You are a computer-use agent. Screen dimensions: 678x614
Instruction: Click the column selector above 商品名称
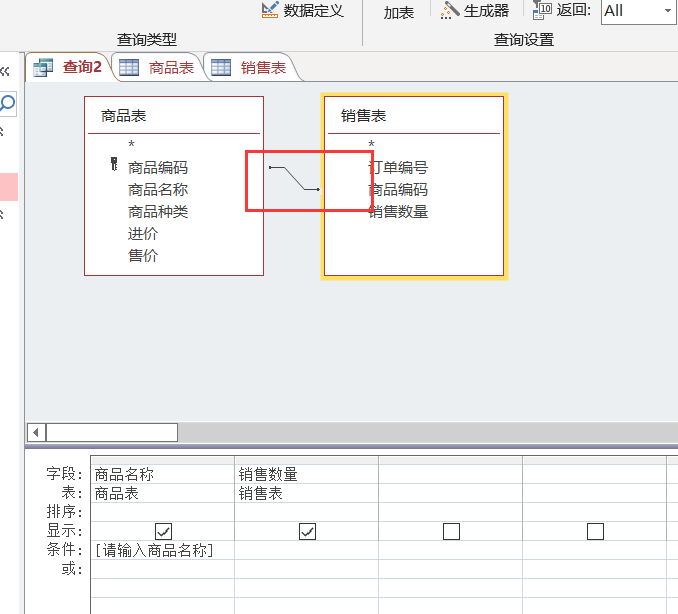163,460
